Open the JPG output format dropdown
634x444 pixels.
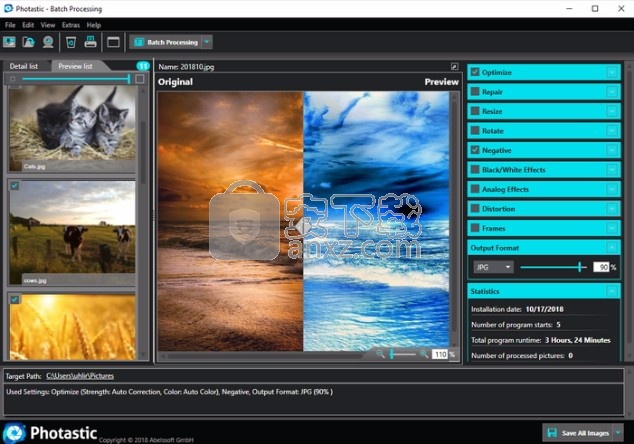(x=493, y=267)
